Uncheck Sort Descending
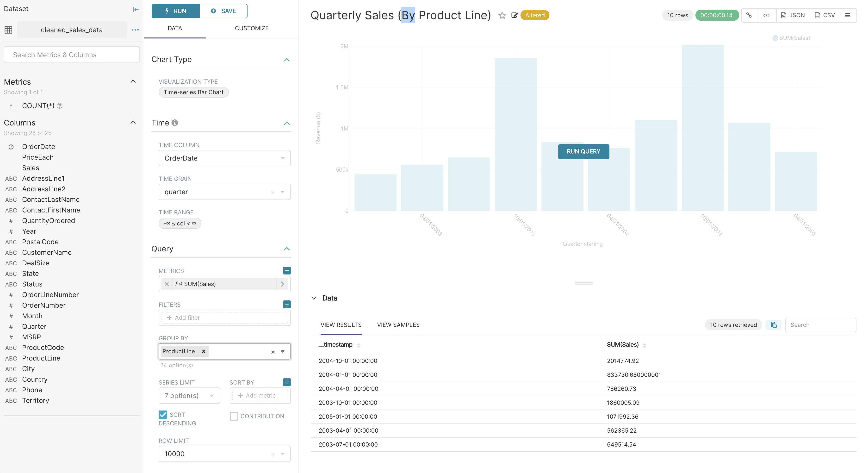868x473 pixels. [163, 415]
